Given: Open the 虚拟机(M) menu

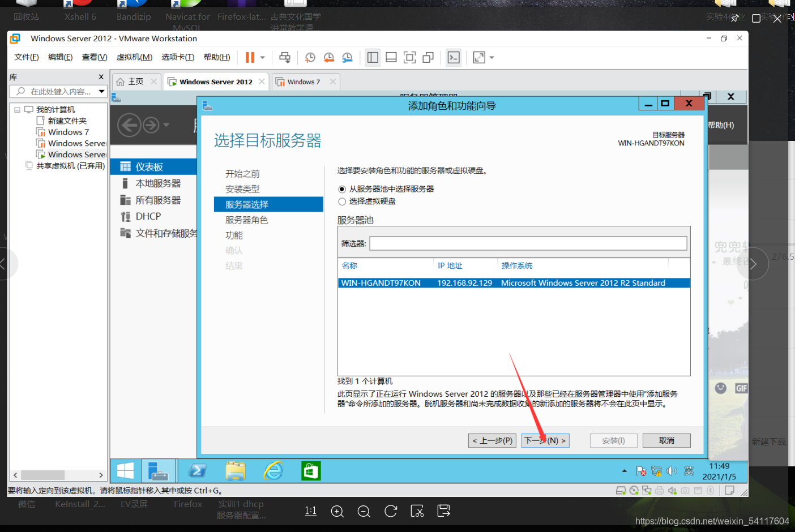Looking at the screenshot, I should [x=134, y=57].
